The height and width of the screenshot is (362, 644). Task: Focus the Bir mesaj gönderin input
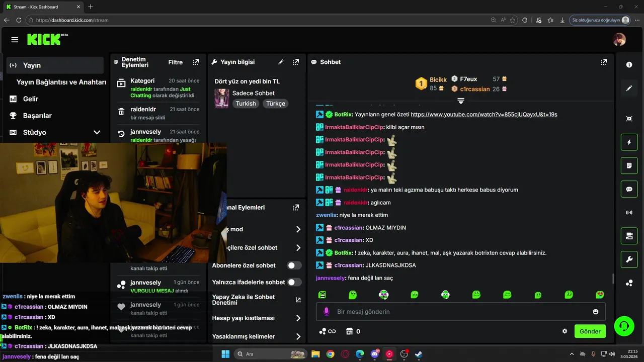coord(460,312)
